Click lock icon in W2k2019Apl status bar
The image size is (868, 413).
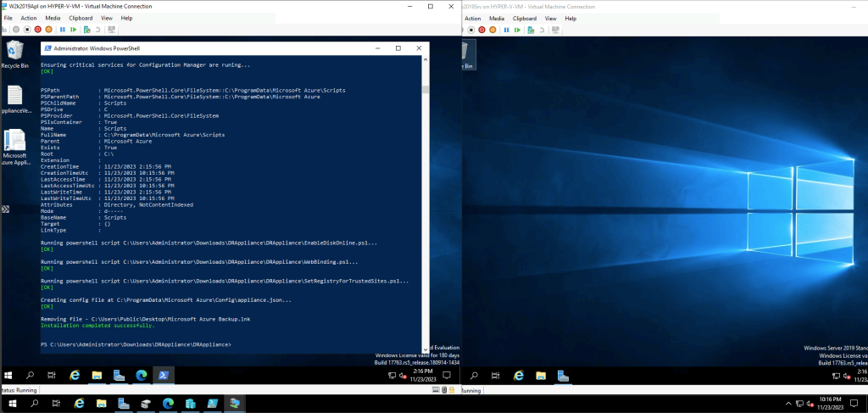[x=453, y=390]
